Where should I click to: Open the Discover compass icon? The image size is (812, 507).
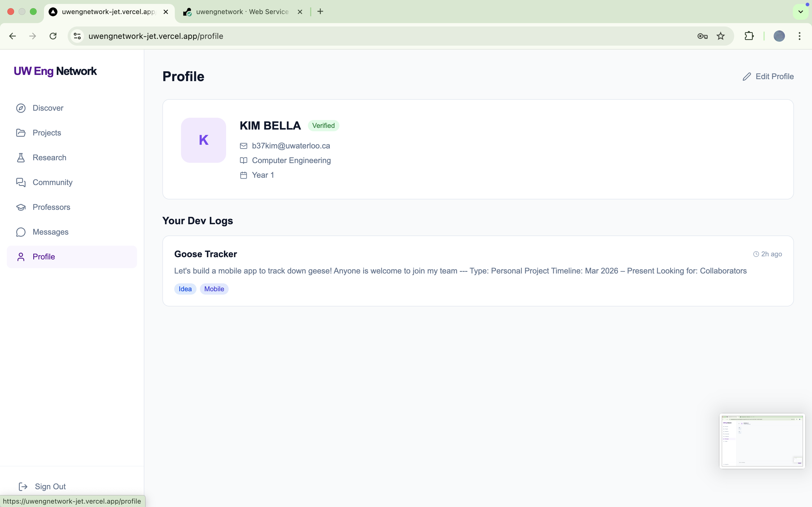click(21, 108)
